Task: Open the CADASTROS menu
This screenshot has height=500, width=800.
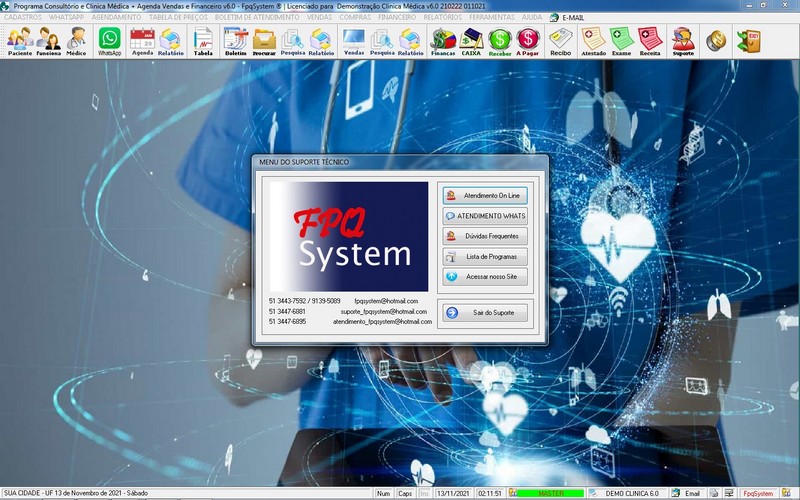Action: pos(23,17)
